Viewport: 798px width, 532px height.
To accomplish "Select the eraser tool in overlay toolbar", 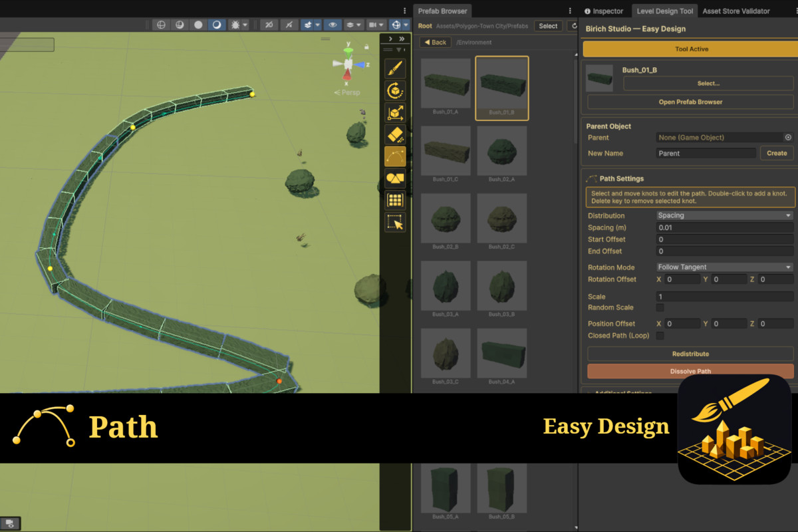I will (395, 134).
